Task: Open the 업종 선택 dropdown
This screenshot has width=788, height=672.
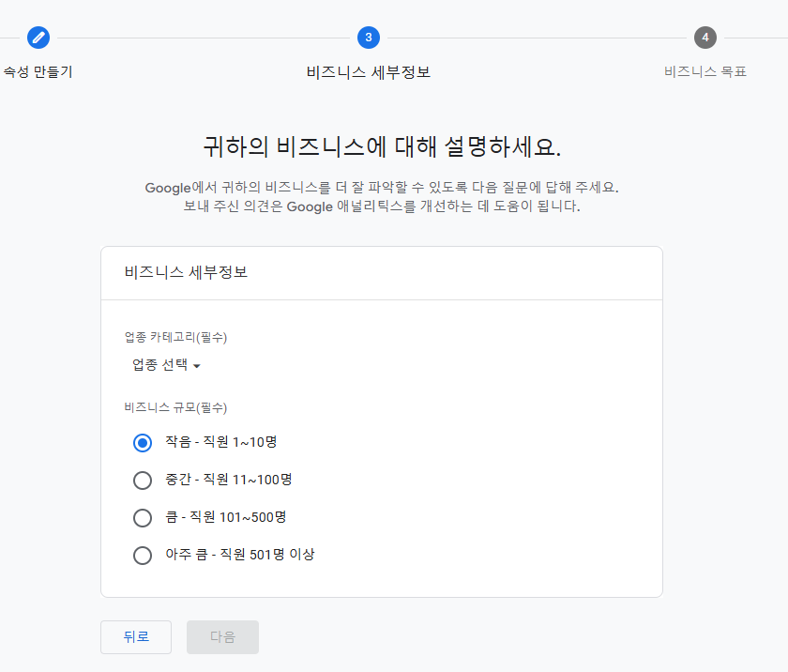Action: click(166, 365)
